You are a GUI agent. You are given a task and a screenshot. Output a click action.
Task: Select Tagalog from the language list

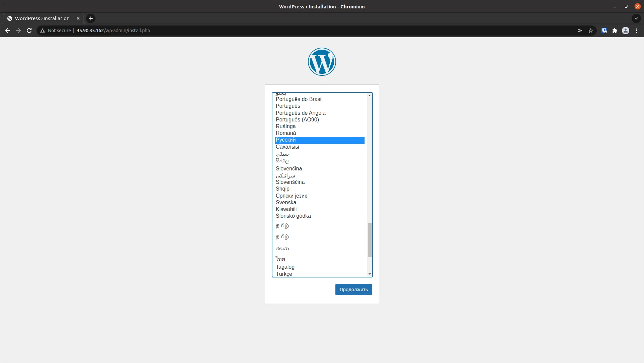click(x=285, y=267)
